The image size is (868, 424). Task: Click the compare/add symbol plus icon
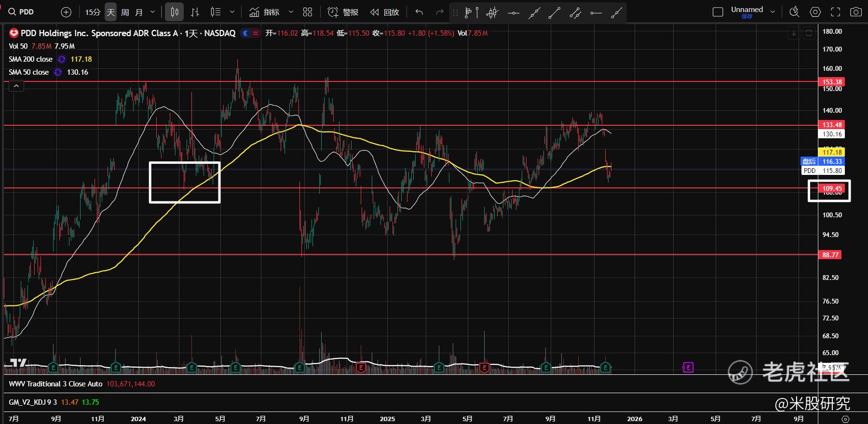tap(67, 12)
